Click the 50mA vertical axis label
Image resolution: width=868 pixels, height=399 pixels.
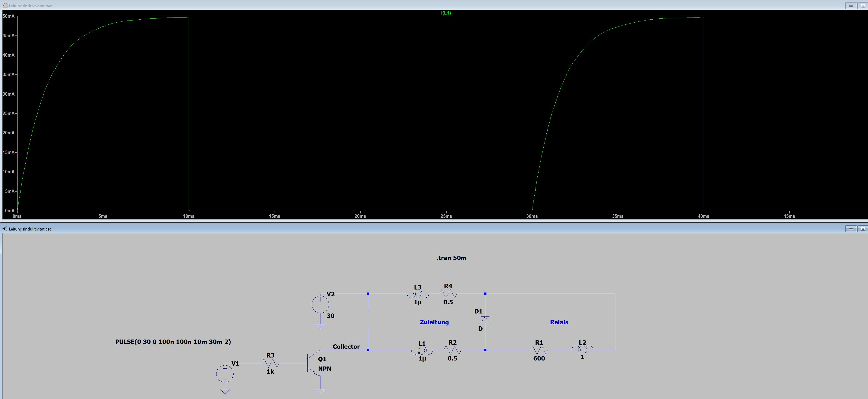click(x=9, y=16)
